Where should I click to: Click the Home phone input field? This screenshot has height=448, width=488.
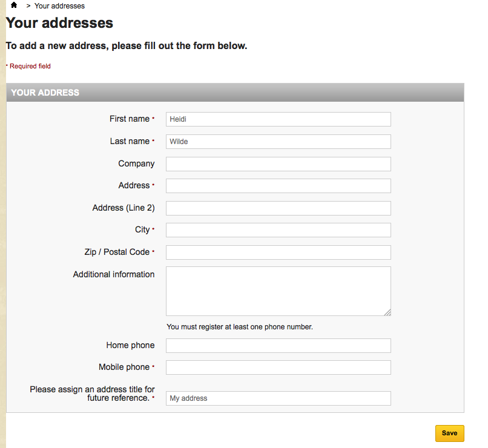tap(278, 346)
